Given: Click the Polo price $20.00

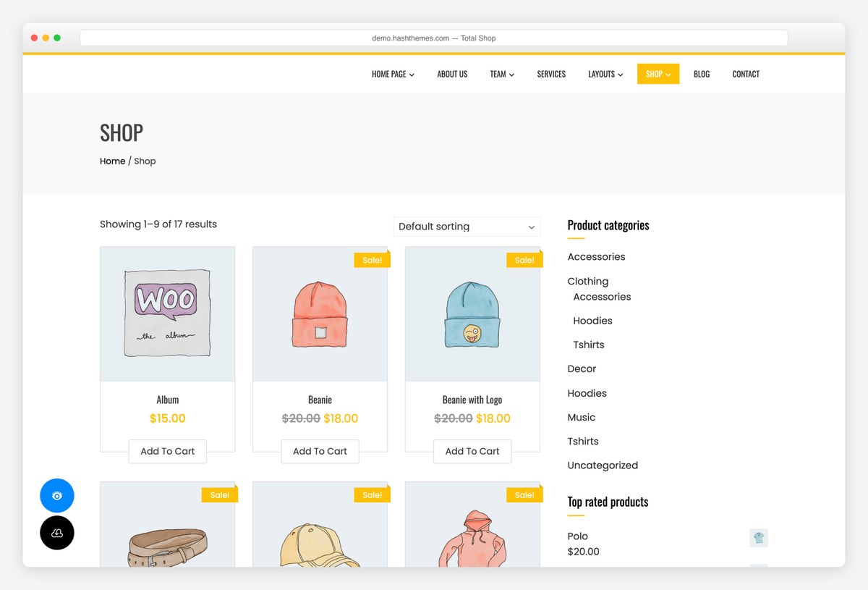Looking at the screenshot, I should pyautogui.click(x=584, y=552).
